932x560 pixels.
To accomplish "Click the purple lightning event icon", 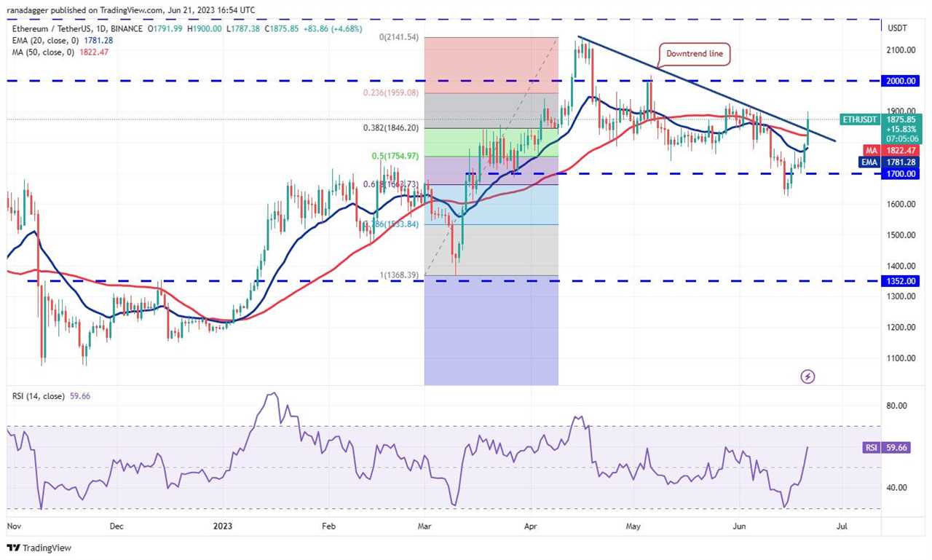I will tap(807, 376).
